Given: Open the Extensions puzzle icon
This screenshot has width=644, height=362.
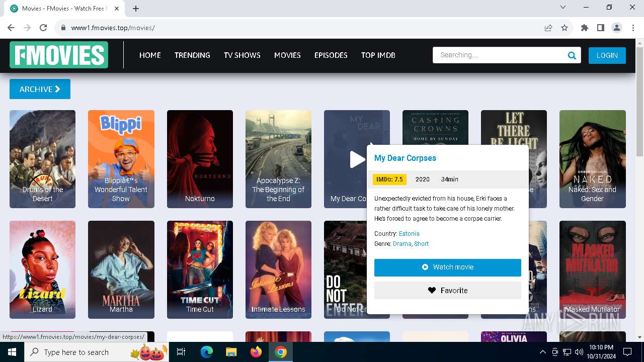Looking at the screenshot, I should (x=585, y=28).
